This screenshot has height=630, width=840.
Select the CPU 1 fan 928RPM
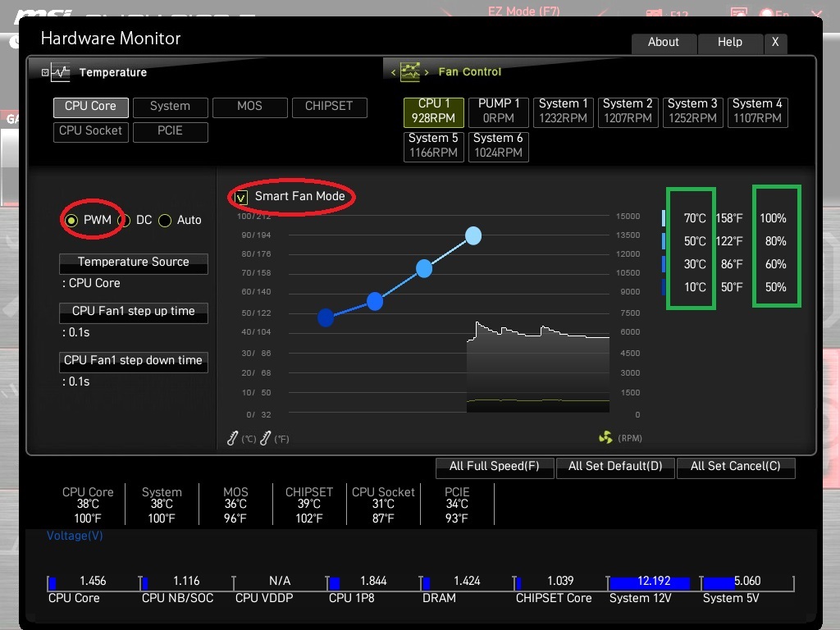coord(433,112)
